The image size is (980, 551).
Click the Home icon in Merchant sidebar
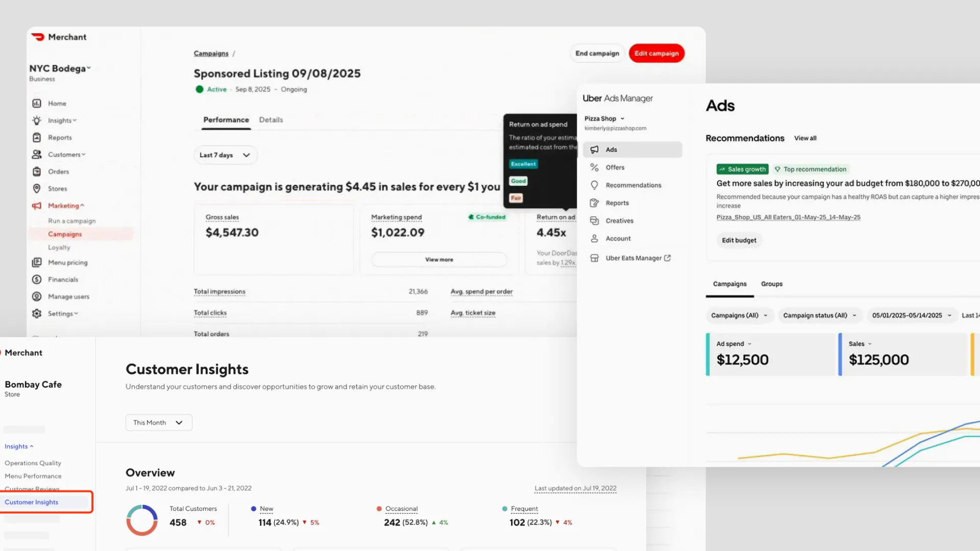click(37, 104)
